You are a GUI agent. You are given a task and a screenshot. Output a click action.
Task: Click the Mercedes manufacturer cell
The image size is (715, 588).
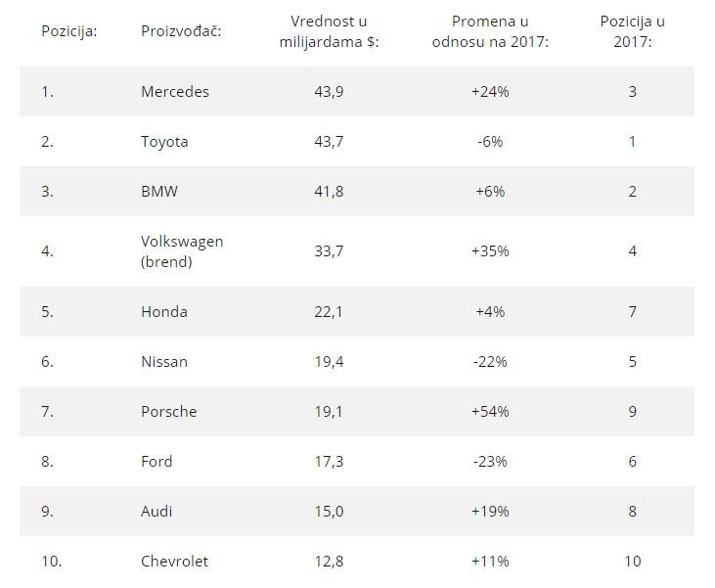click(x=175, y=92)
